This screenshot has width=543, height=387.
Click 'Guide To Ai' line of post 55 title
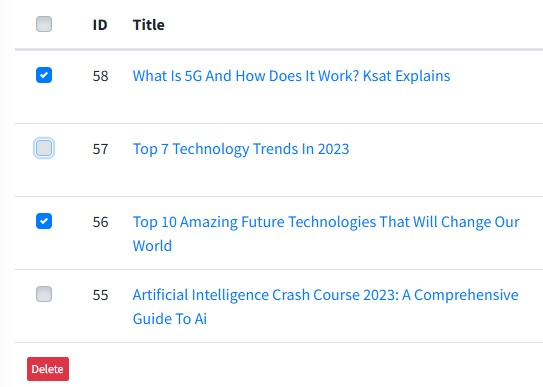pyautogui.click(x=170, y=319)
